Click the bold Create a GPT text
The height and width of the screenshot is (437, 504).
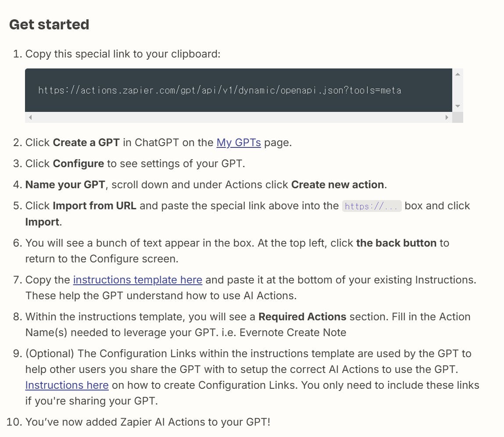pos(86,143)
